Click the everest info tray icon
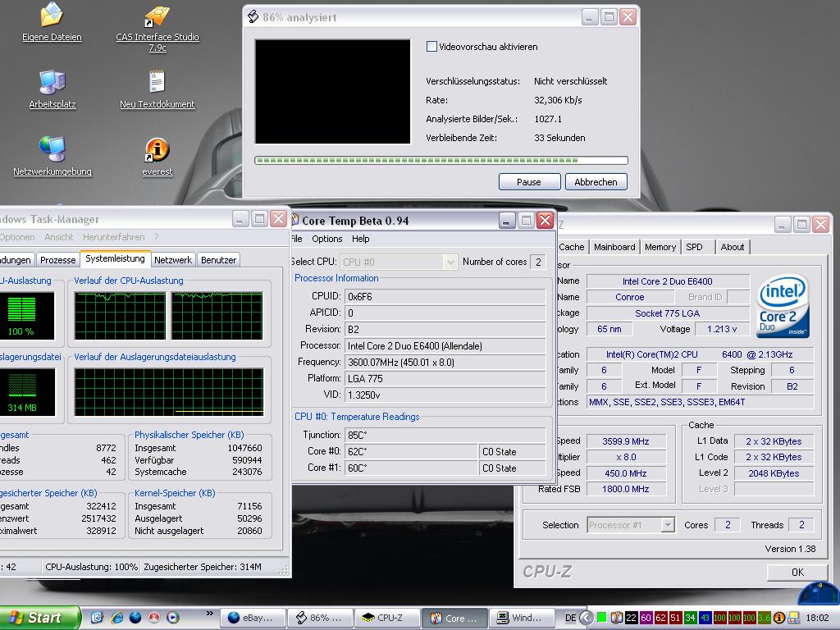 pos(779,618)
